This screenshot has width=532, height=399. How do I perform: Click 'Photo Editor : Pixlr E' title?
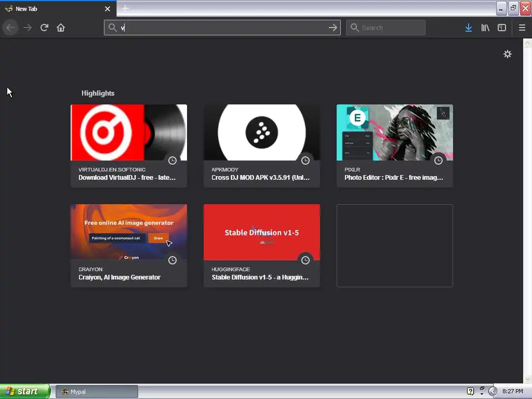click(x=394, y=178)
